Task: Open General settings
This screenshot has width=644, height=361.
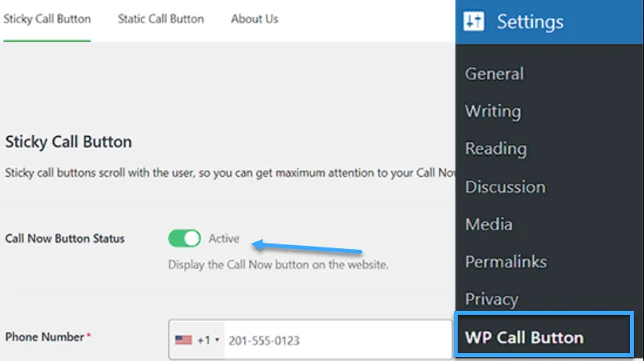Action: click(x=494, y=74)
